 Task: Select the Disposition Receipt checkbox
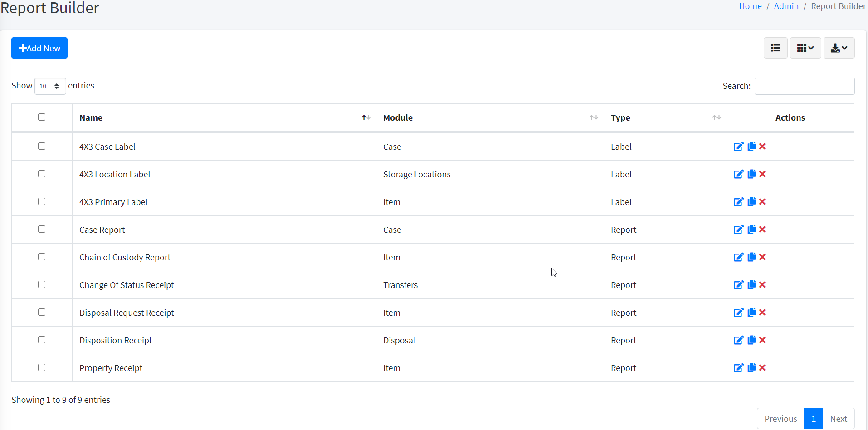pyautogui.click(x=42, y=340)
